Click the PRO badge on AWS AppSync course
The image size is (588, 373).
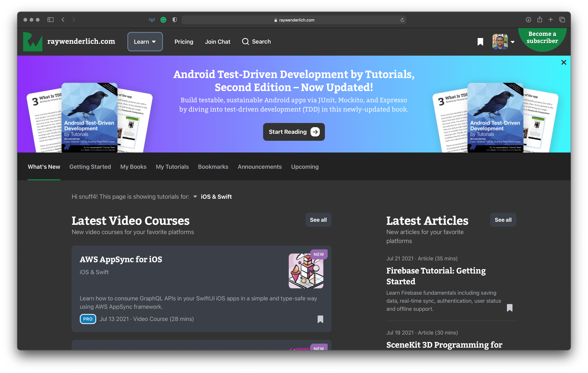88,319
